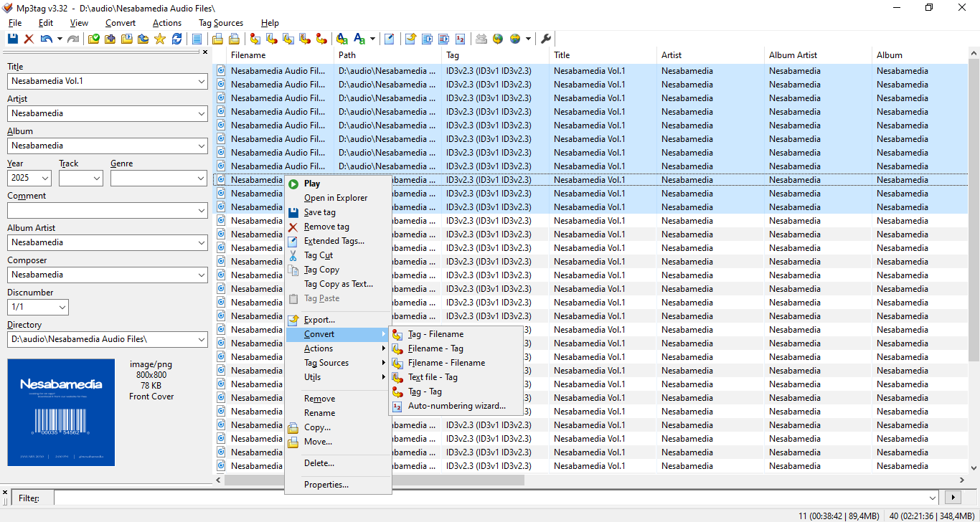Click the arrow button right of Filter box
The image size is (980, 522).
coord(953,498)
